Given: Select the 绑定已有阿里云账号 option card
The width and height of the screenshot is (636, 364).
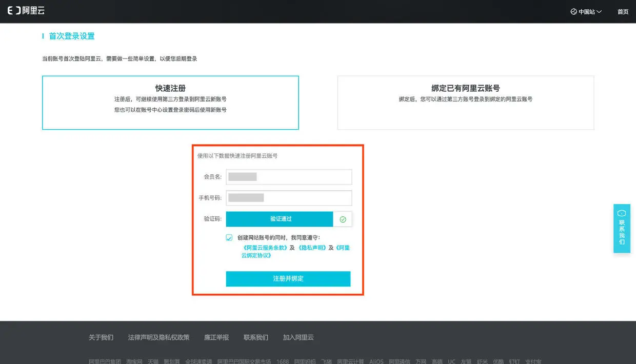Looking at the screenshot, I should tap(466, 103).
